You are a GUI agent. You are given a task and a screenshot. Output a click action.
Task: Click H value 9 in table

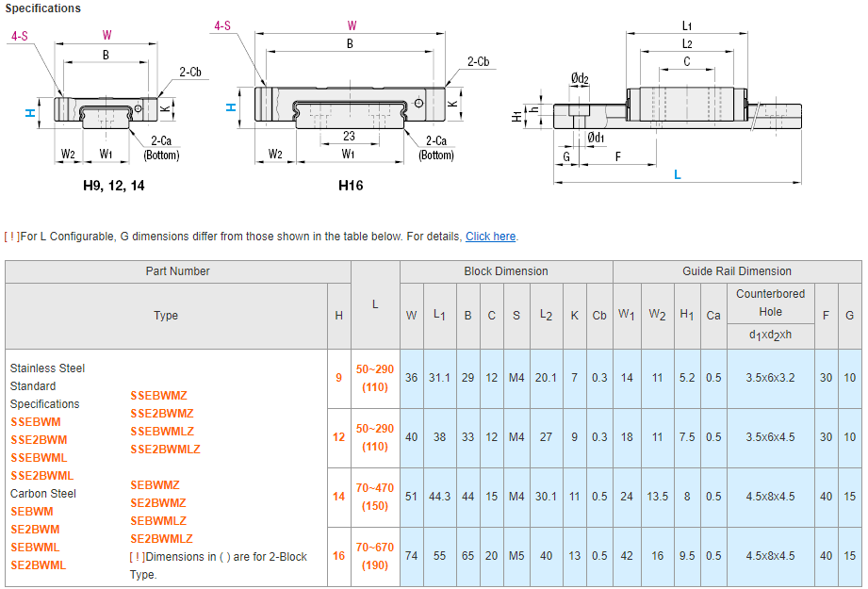tap(338, 378)
